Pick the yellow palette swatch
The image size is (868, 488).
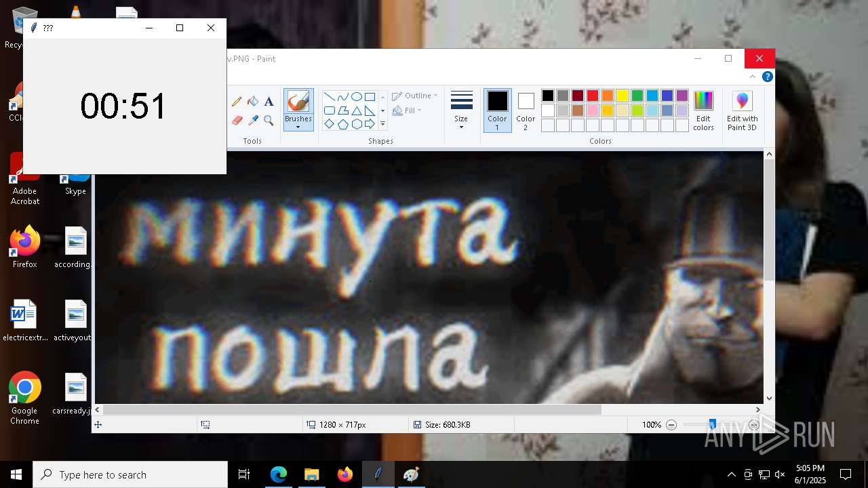(x=623, y=96)
